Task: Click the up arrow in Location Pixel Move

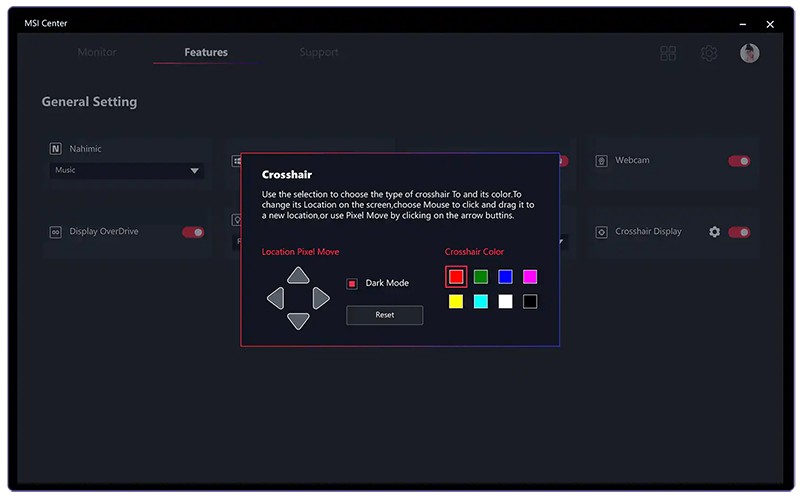Action: click(298, 275)
